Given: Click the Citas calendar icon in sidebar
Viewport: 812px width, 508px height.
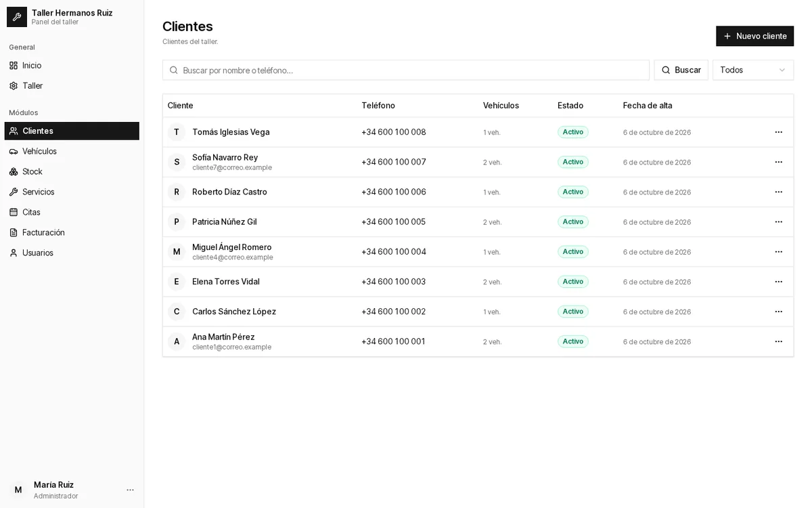Looking at the screenshot, I should click(x=14, y=212).
